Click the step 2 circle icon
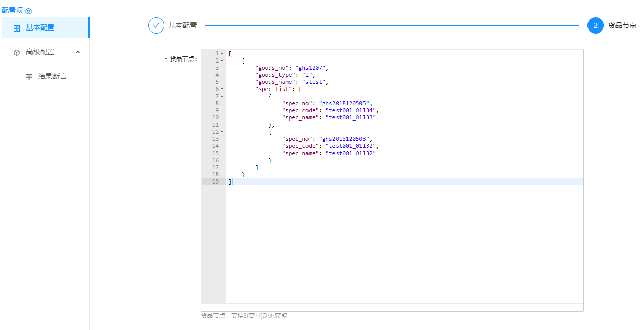Viewport: 644px width, 330px height. [595, 25]
